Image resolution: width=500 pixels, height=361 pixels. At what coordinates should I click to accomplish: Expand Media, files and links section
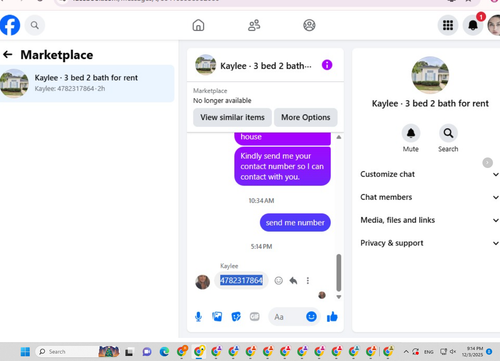point(429,220)
